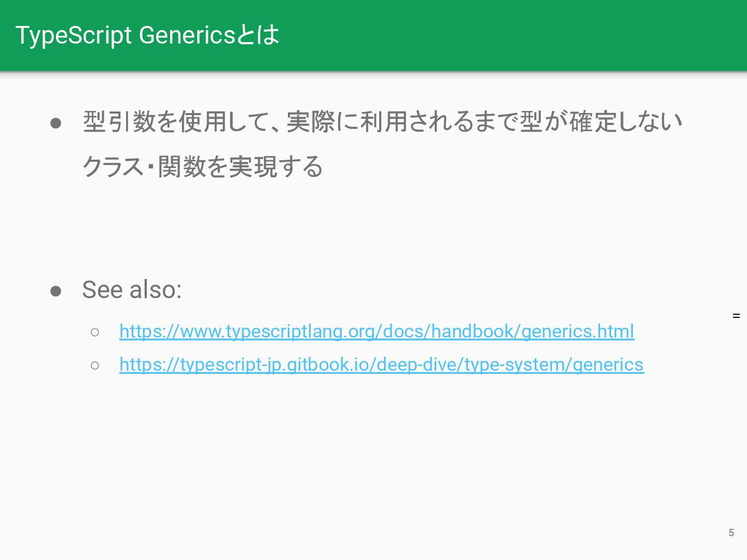The width and height of the screenshot is (747, 560).
Task: Click "generics.html" at the first link's end
Action: tap(578, 331)
